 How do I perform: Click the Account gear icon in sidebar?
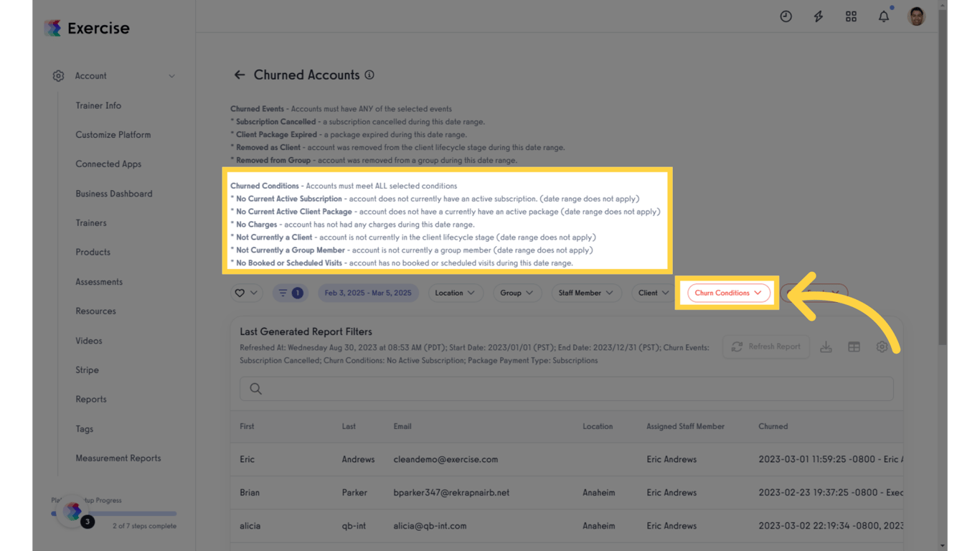tap(58, 76)
